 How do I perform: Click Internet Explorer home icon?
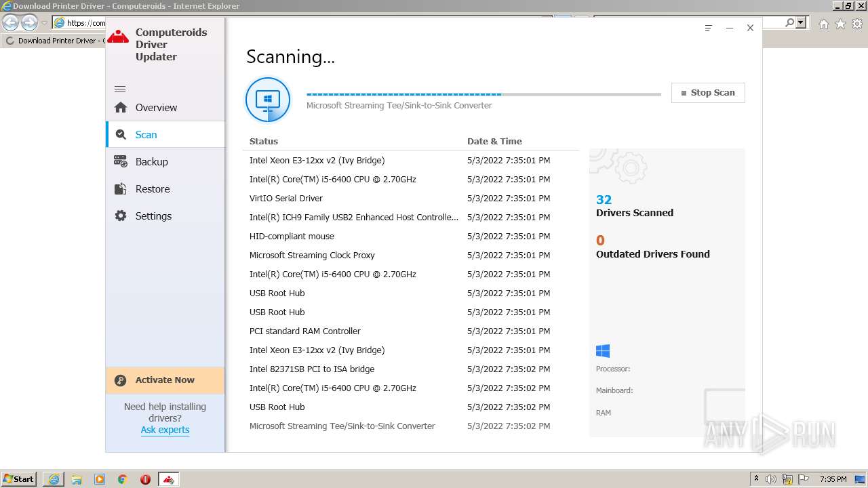823,24
